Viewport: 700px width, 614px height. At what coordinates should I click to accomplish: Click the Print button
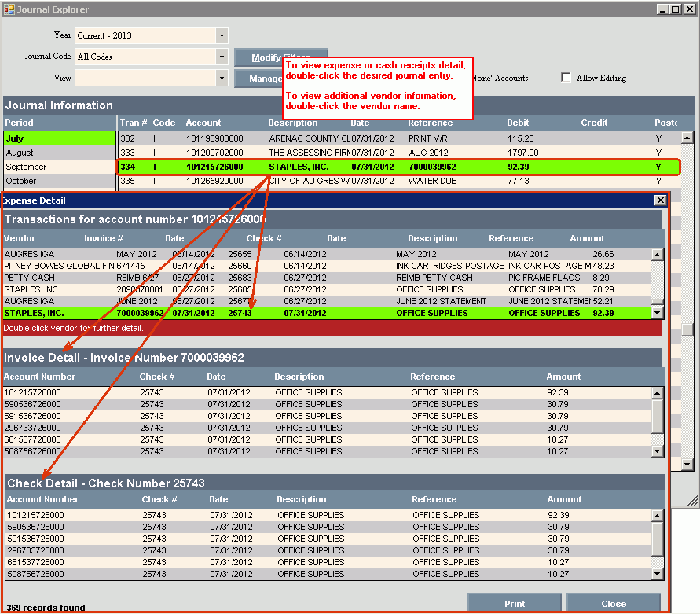click(x=515, y=604)
